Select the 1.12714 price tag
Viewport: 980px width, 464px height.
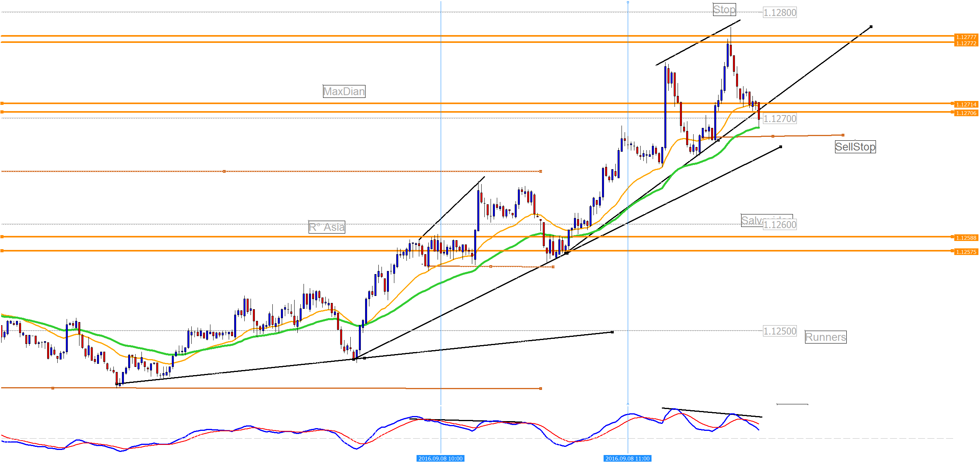(966, 104)
